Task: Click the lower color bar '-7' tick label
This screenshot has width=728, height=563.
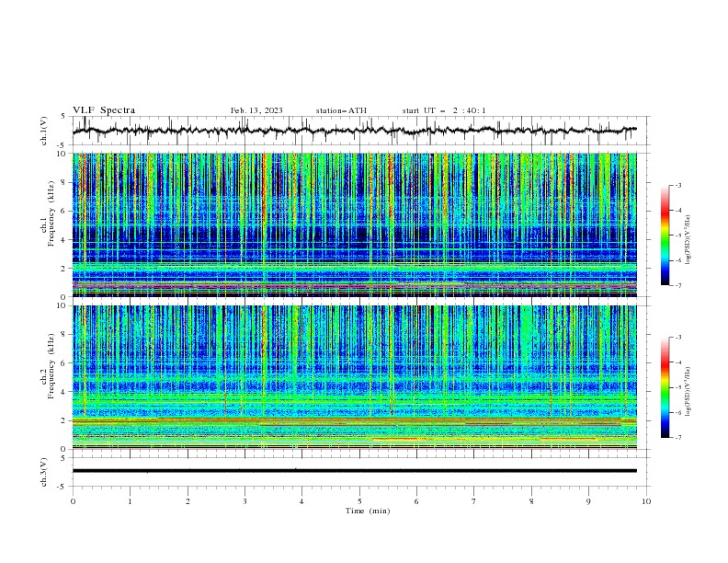Action: tap(678, 438)
